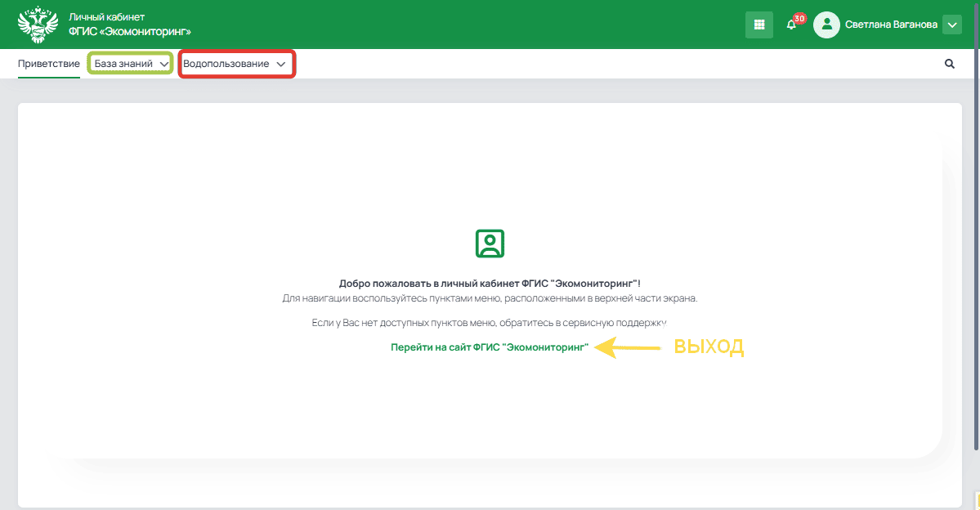
Task: Click the red notification badge showing 30
Action: coord(799,18)
